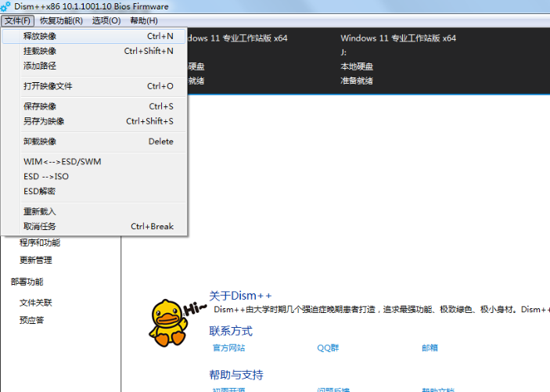This screenshot has width=550, height=392.
Task: Pick WIM<-->ESD/SWM conversion entry
Action: tap(63, 162)
